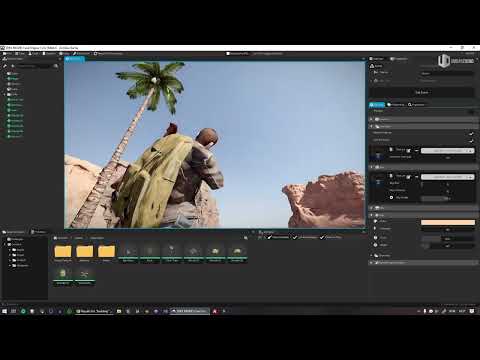
Task: Click the browse-to-asset icon beside upper dropdown
Action: [x=408, y=151]
